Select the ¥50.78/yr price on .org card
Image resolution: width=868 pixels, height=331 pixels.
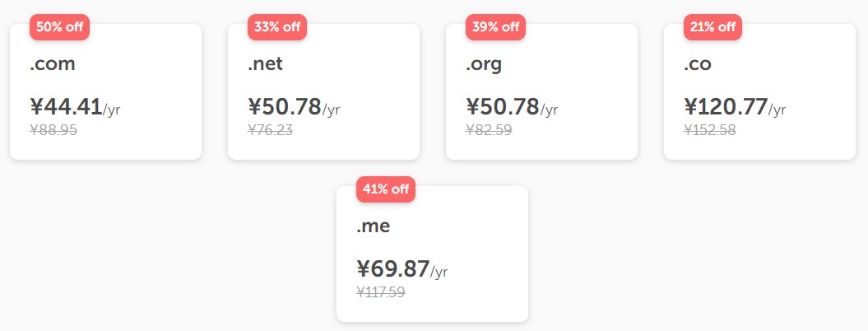pos(505,107)
